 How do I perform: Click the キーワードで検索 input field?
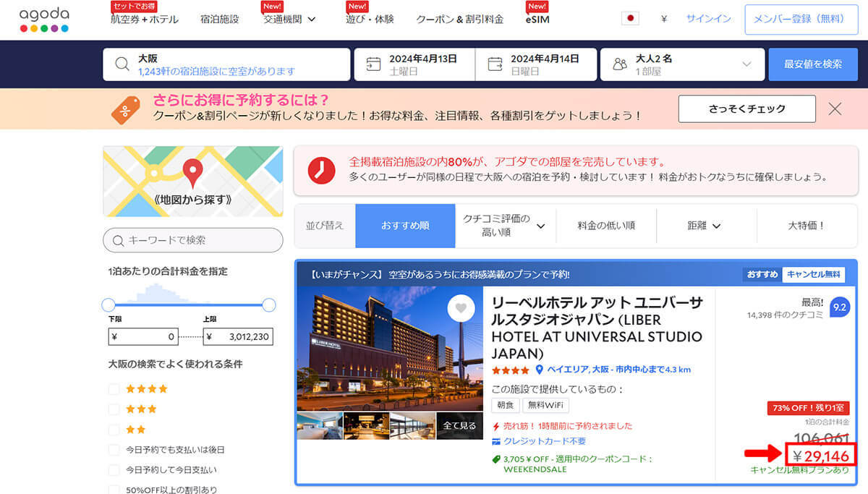[193, 240]
